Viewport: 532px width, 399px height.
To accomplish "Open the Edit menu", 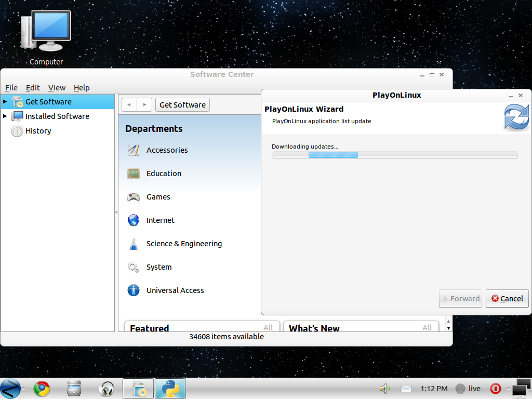I will (33, 88).
